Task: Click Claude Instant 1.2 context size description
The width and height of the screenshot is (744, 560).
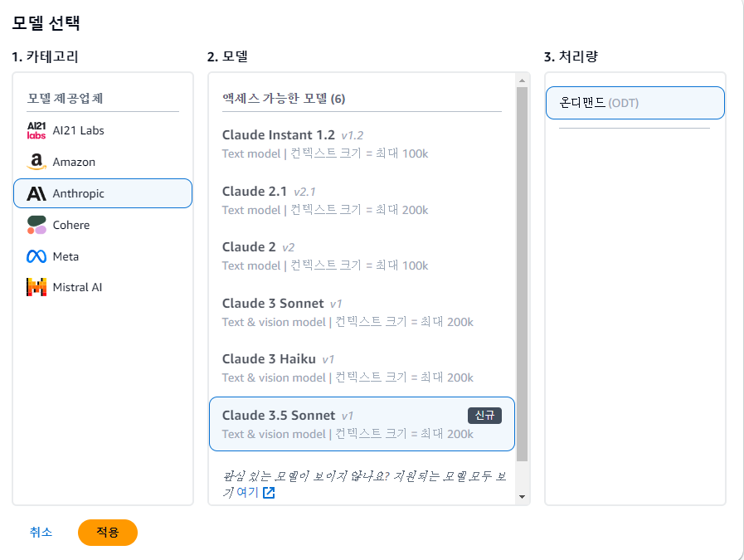Action: (325, 153)
